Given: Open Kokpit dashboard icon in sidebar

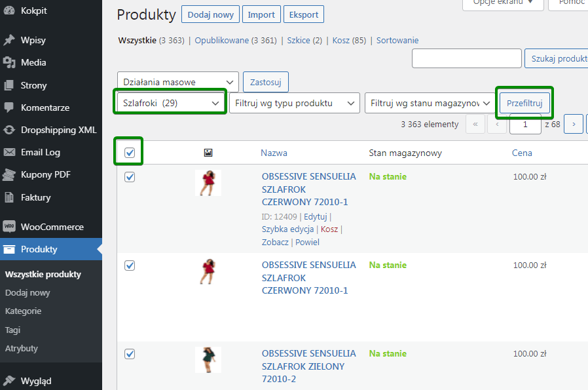Looking at the screenshot, I should [9, 10].
